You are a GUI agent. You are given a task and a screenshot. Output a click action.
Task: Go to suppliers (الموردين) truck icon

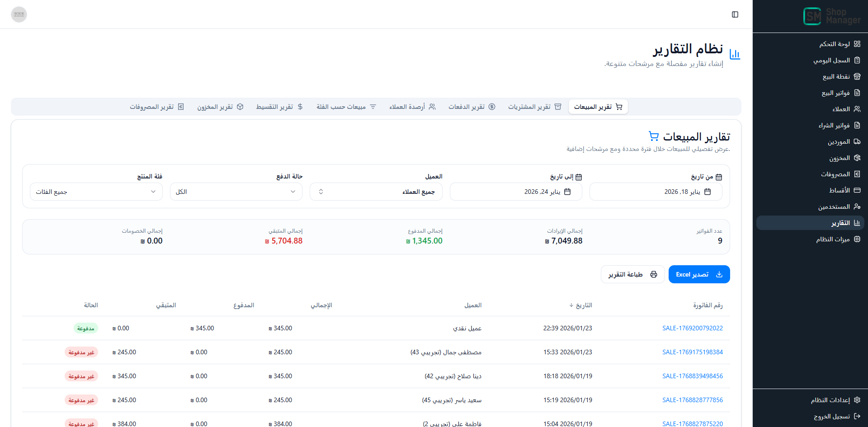pos(857,141)
